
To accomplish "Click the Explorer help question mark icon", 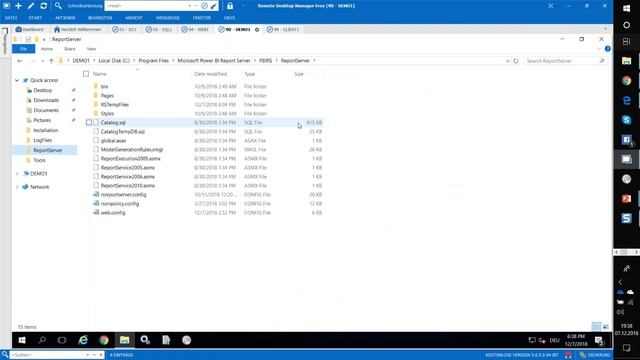I will (607, 49).
